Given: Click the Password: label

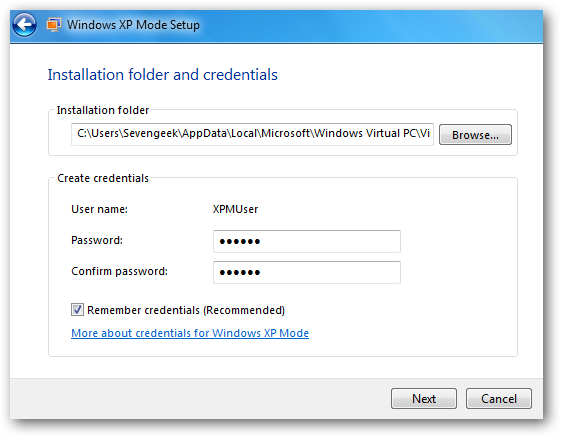Looking at the screenshot, I should (x=97, y=240).
